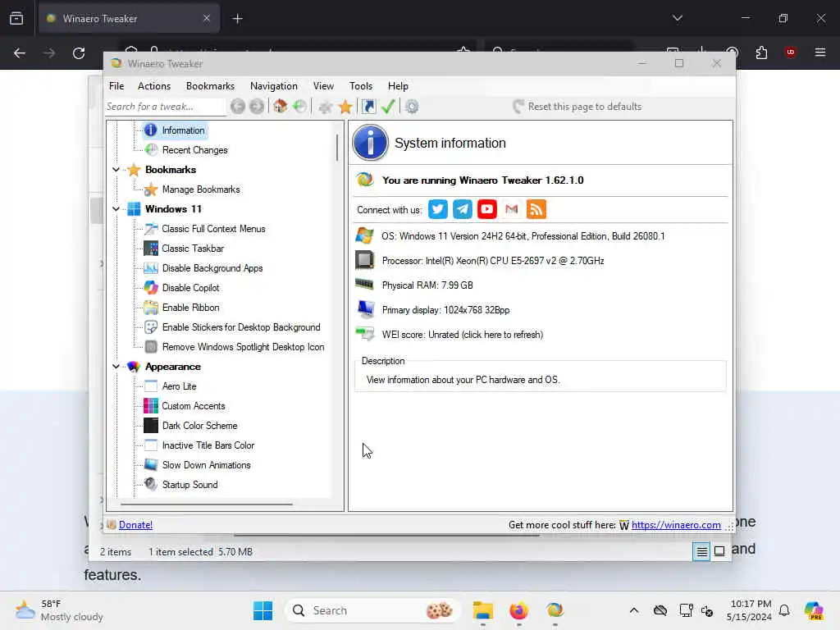Open Winaero YouTube channel icon
Screen dimensions: 840x630
coord(487,209)
